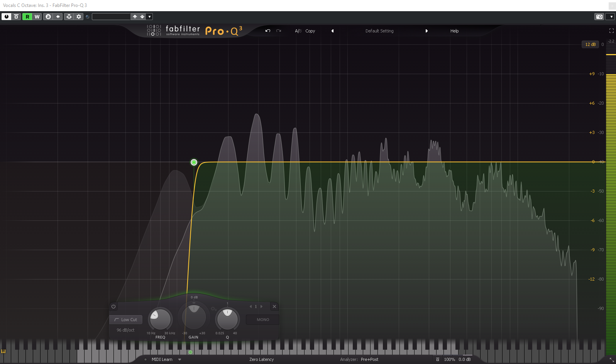Enable the Write automation W button

point(37,17)
